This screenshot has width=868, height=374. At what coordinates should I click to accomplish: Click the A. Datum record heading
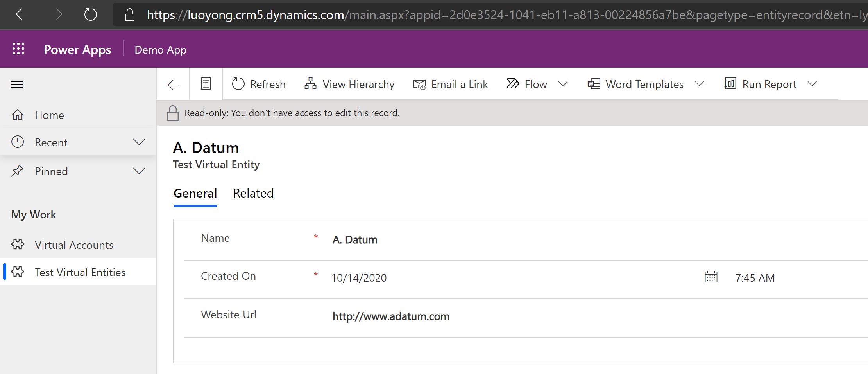coord(206,148)
